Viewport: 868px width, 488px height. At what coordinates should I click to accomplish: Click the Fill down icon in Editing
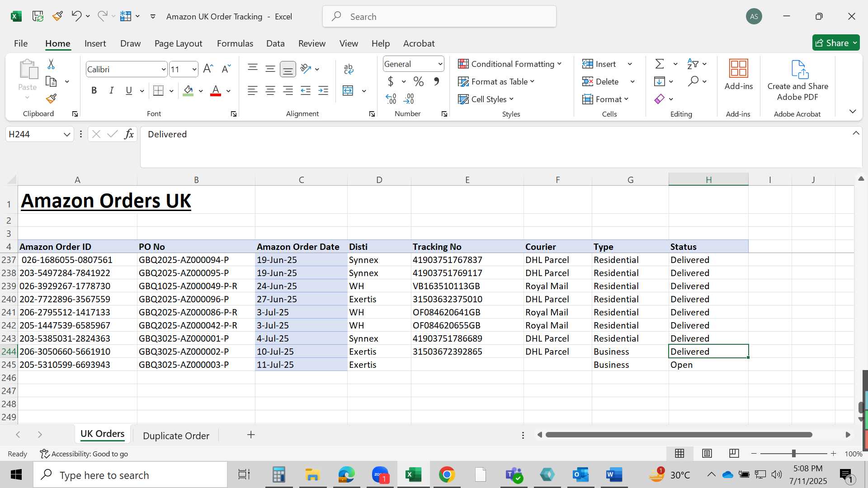660,81
